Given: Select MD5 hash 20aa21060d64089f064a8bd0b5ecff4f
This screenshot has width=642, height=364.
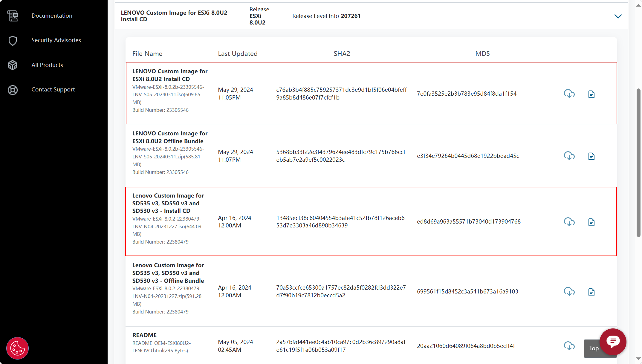Looking at the screenshot, I should (466, 346).
